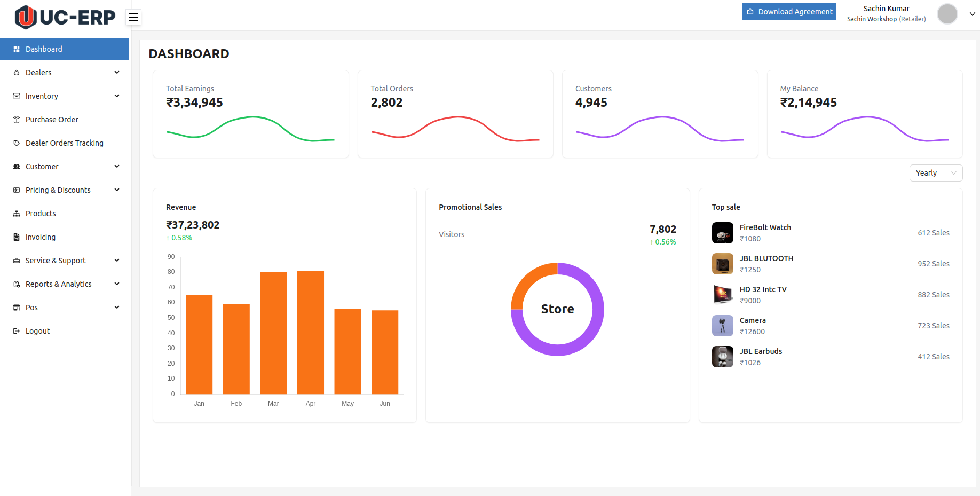Click the Mar bar in Revenue chart
The image size is (980, 496).
(x=273, y=333)
